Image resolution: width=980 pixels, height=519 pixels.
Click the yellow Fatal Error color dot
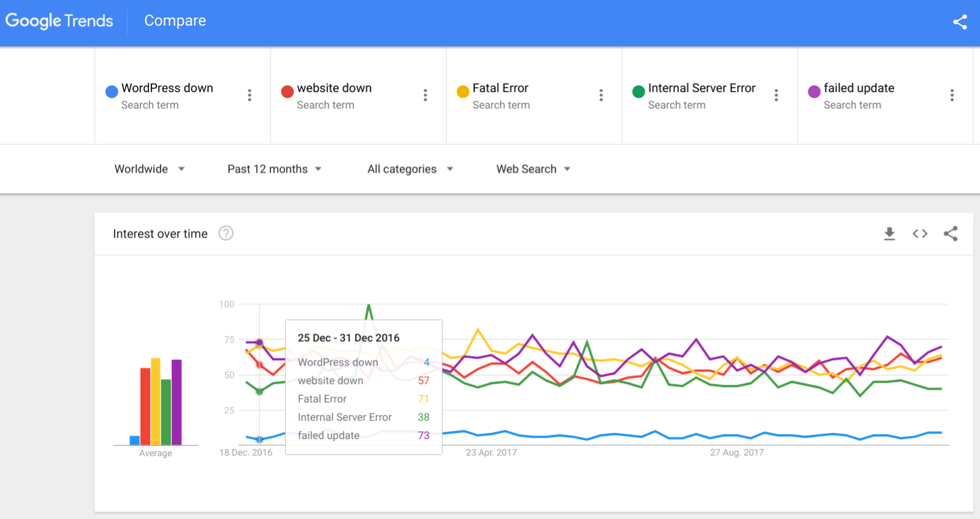pyautogui.click(x=463, y=92)
